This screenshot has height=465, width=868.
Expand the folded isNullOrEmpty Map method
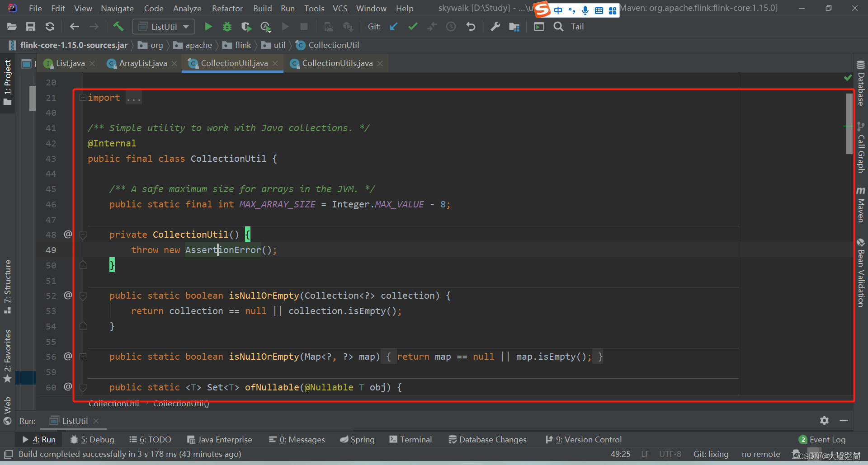click(x=83, y=357)
